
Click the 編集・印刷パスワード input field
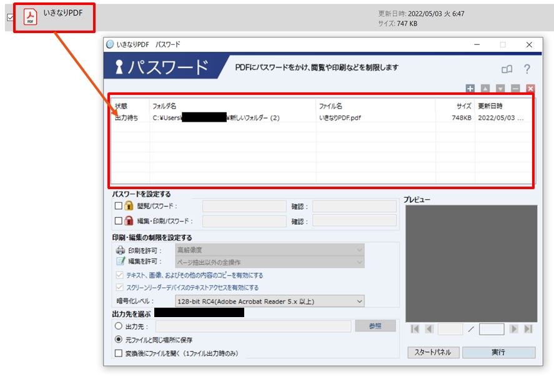click(244, 221)
